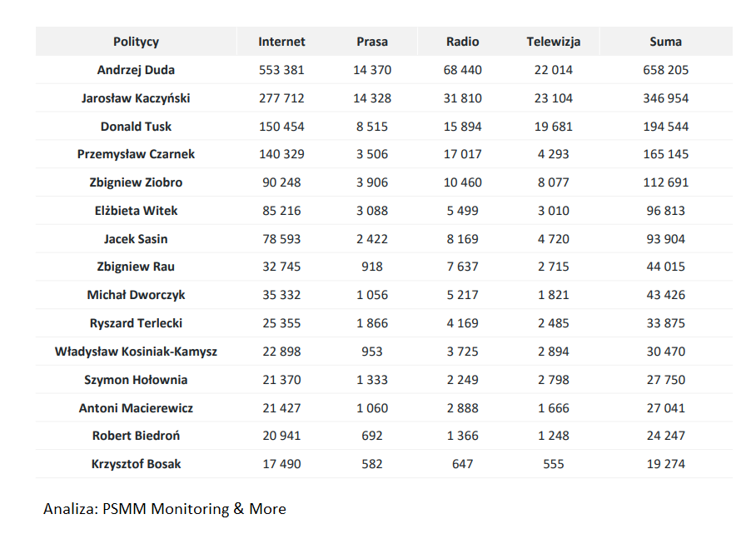Select the Andrzej Duda row name
Image resolution: width=756 pixels, height=539 pixels.
(136, 70)
